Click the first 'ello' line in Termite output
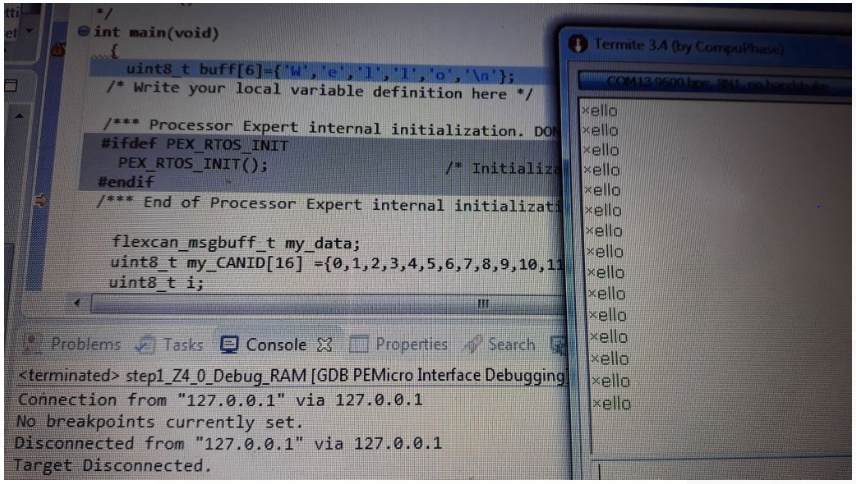Viewport: 856px width, 484px height. coord(599,111)
